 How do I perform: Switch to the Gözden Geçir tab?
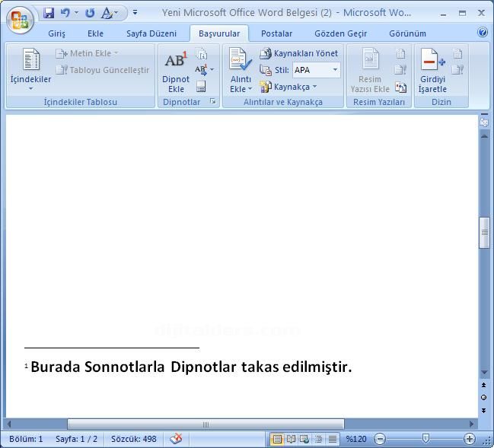(340, 33)
